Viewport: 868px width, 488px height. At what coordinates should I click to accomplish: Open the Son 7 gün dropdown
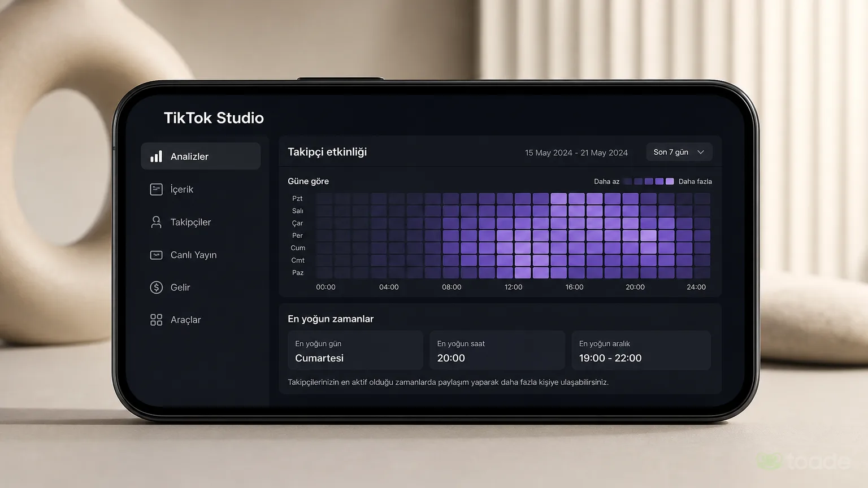click(679, 152)
